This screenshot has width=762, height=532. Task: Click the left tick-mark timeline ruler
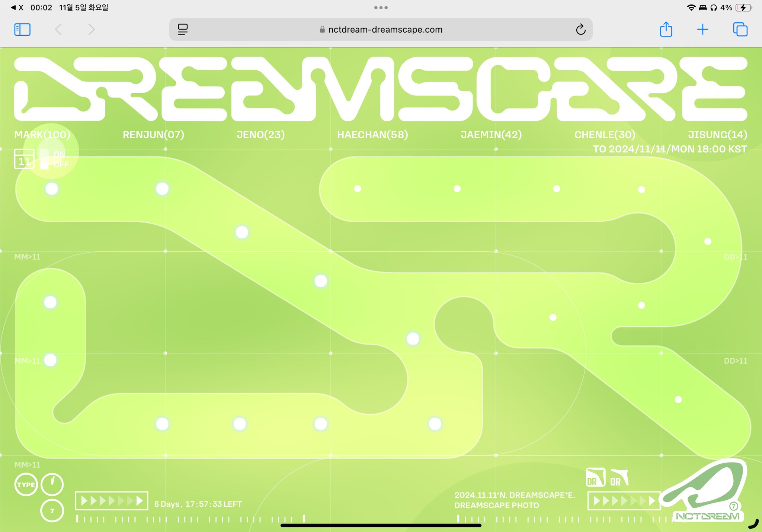click(191, 519)
